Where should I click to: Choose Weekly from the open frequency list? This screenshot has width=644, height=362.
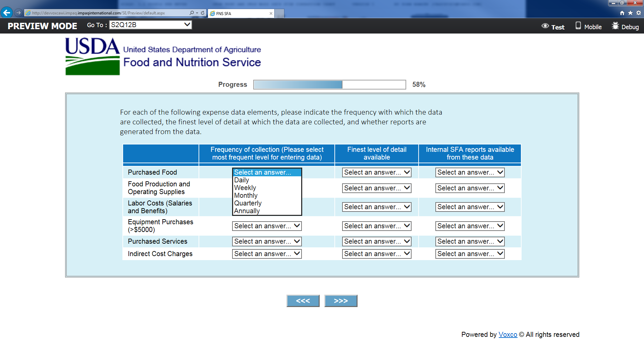[x=245, y=188]
